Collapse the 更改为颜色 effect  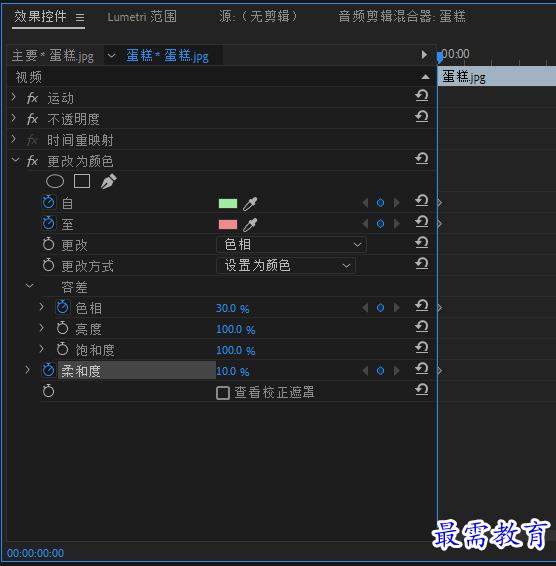click(x=15, y=160)
